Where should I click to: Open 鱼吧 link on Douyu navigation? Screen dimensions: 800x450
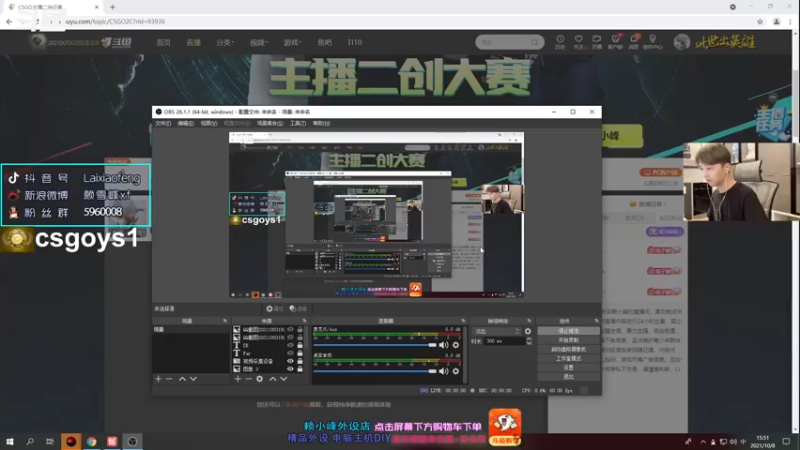(x=324, y=42)
